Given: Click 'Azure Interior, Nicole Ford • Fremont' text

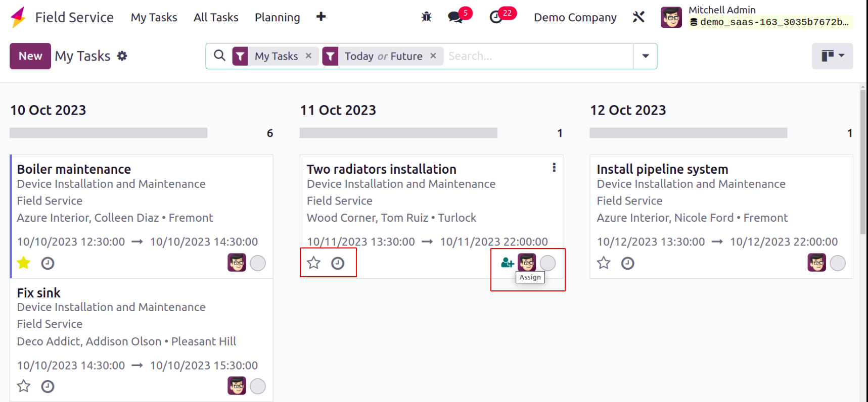Looking at the screenshot, I should 692,218.
